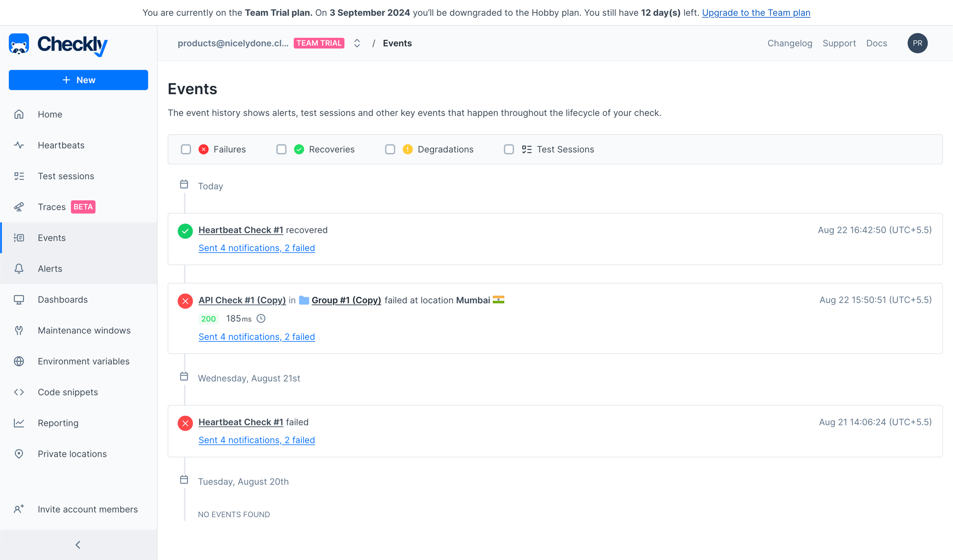Open the Changelog link

click(789, 43)
